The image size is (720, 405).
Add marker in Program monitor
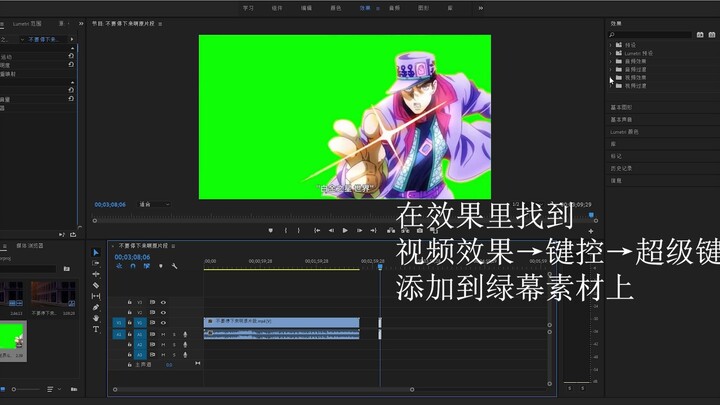click(270, 231)
